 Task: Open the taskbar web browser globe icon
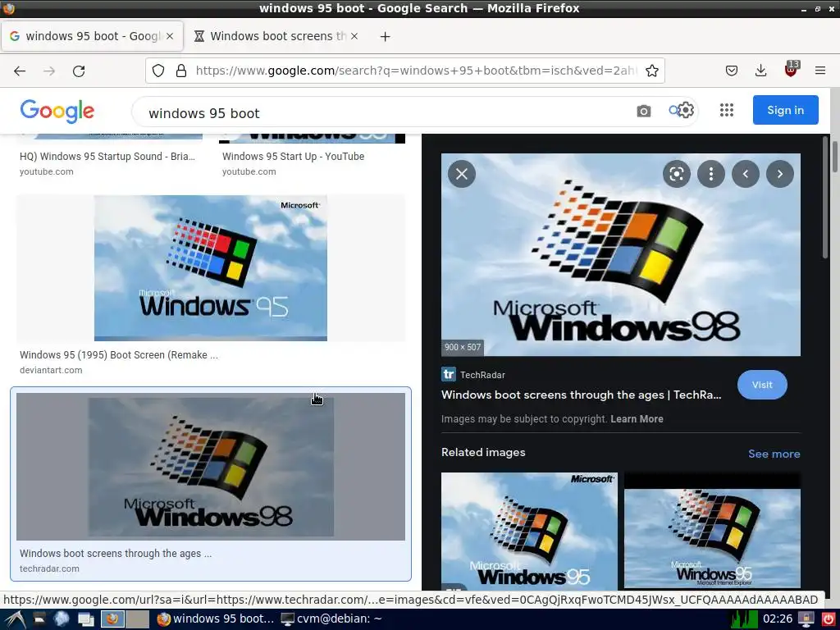pyautogui.click(x=62, y=619)
